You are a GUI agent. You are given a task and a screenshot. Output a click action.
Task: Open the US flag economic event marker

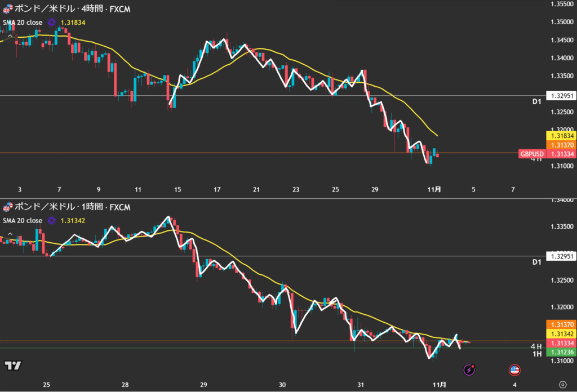coord(514,369)
